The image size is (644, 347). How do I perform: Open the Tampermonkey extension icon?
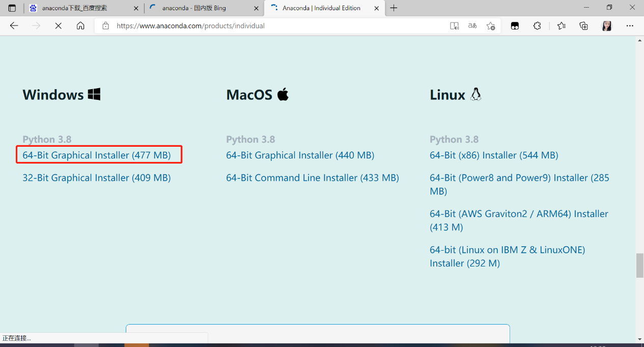click(515, 25)
